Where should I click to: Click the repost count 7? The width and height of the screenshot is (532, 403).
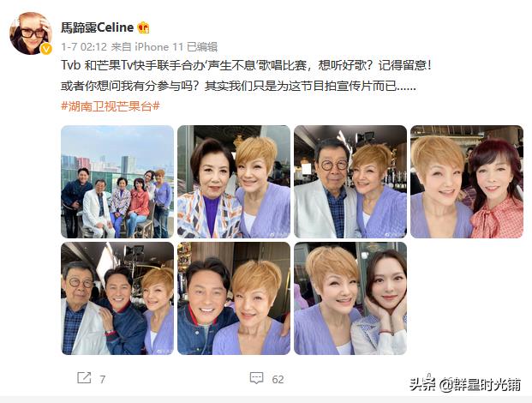pos(103,379)
